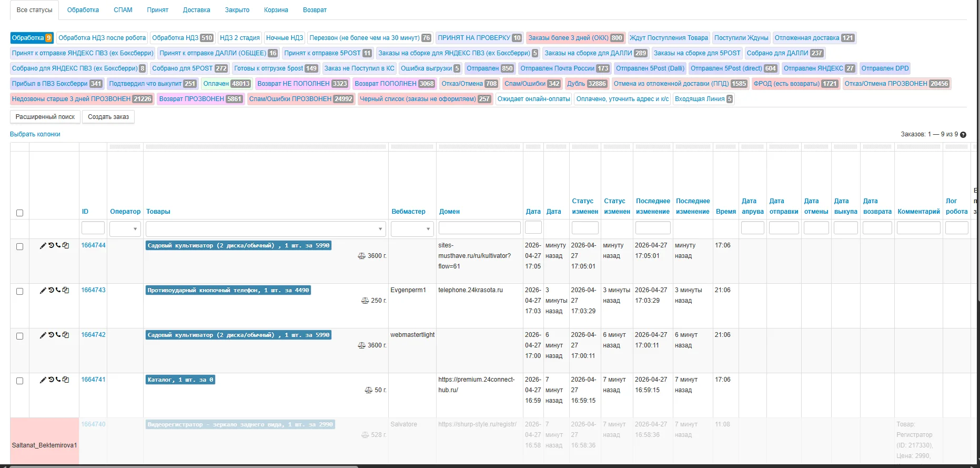Toggle the select-all checkbox in table header
The width and height of the screenshot is (980, 468).
click(20, 213)
